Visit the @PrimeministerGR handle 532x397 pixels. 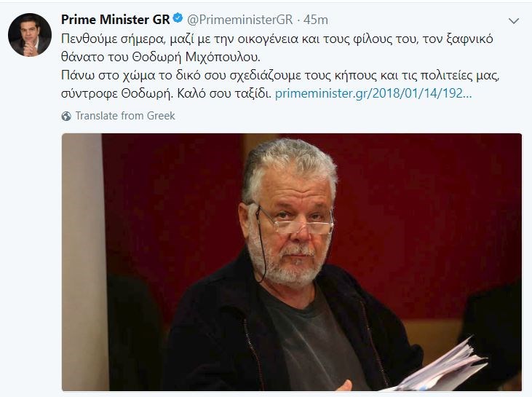(240, 20)
